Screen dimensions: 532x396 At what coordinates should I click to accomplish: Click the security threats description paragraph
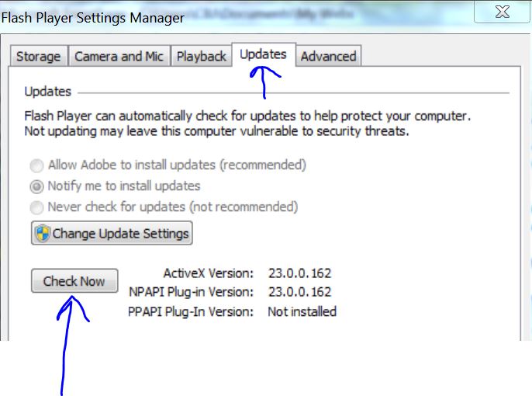(x=247, y=123)
